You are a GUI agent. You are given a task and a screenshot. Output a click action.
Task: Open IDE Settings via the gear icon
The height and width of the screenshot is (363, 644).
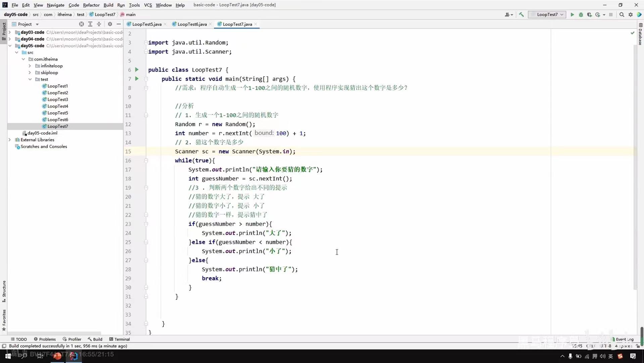[631, 14]
